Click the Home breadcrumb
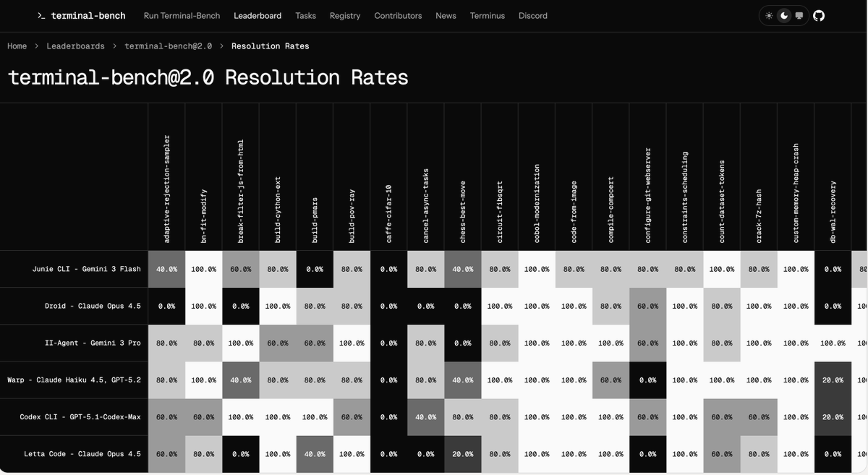Image resolution: width=868 pixels, height=475 pixels. click(17, 46)
